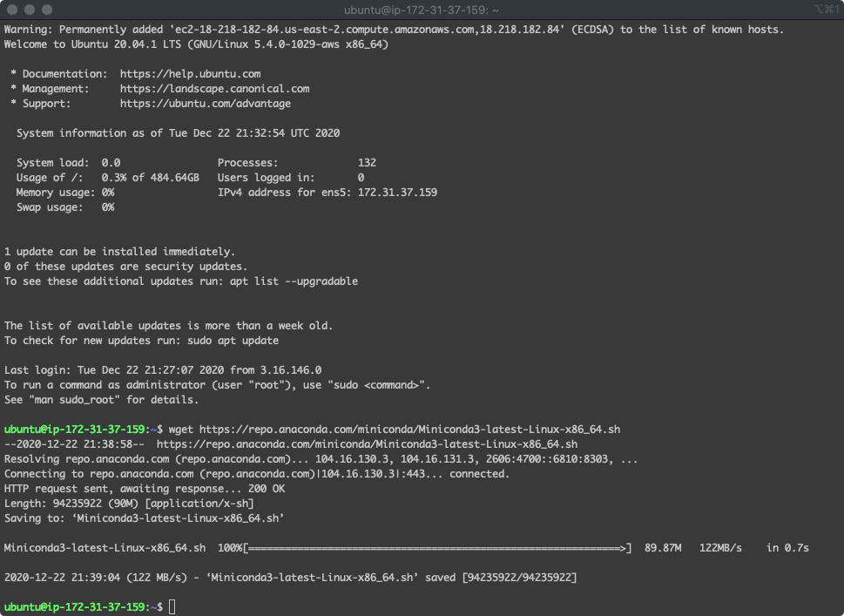
Task: Click the green prompt before the wget command
Action: tap(84, 430)
